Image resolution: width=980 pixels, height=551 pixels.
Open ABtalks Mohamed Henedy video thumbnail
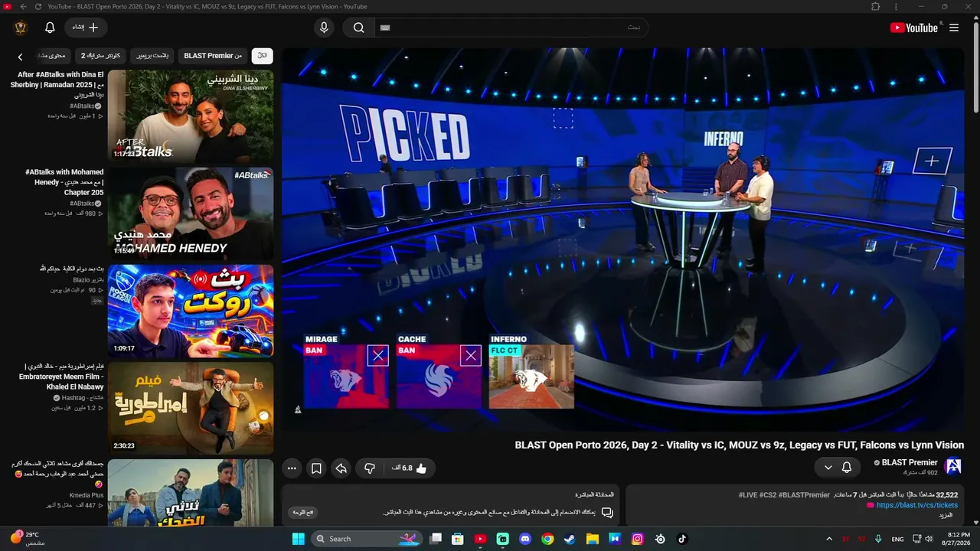pos(191,214)
